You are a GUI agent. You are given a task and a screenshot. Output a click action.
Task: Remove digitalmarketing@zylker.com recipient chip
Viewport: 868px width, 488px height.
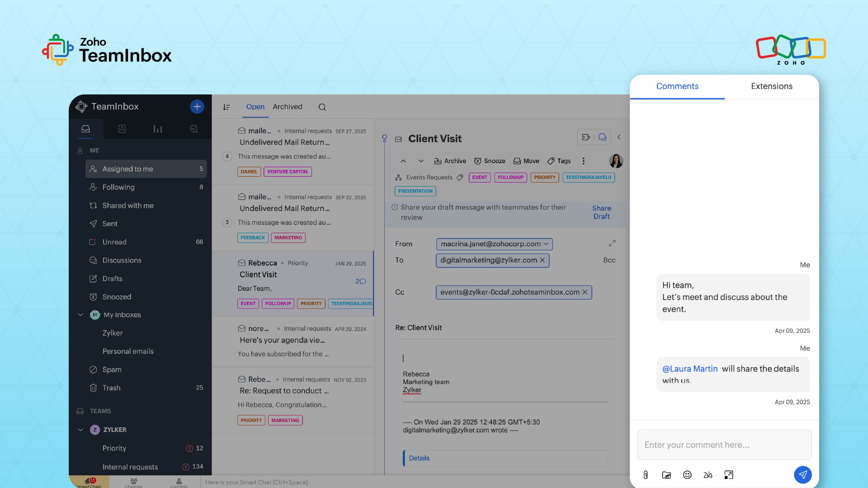coord(542,260)
